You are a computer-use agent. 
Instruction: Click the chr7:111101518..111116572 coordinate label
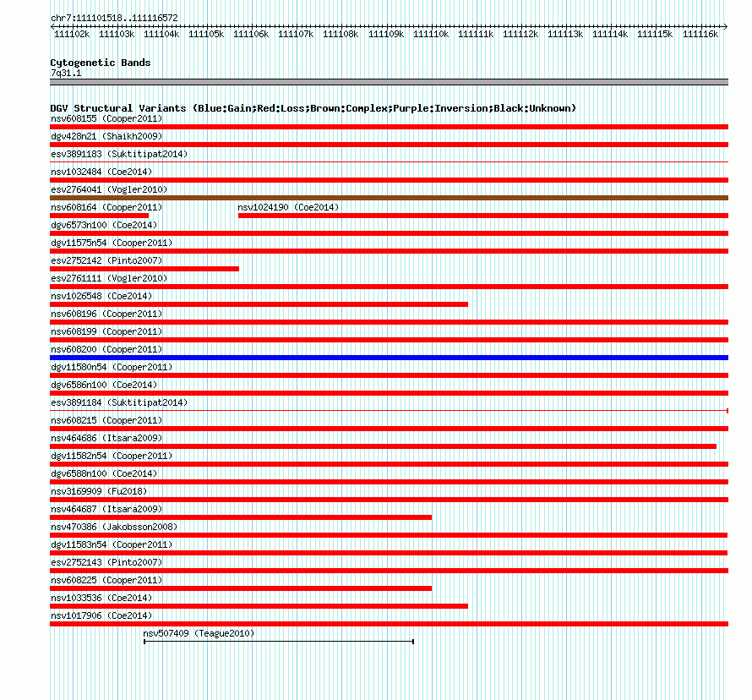pos(114,18)
